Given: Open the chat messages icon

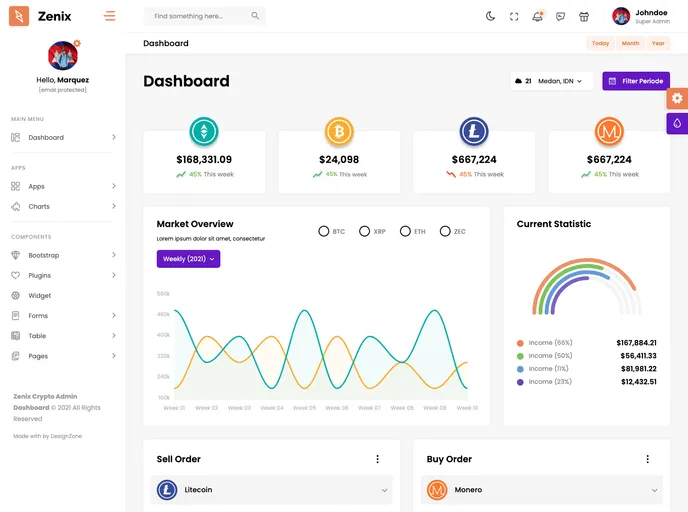Looking at the screenshot, I should (x=560, y=17).
